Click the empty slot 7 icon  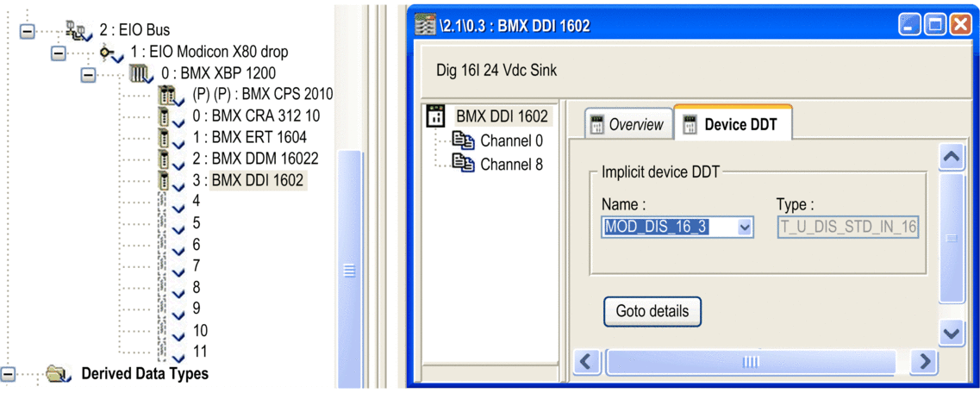(x=170, y=267)
